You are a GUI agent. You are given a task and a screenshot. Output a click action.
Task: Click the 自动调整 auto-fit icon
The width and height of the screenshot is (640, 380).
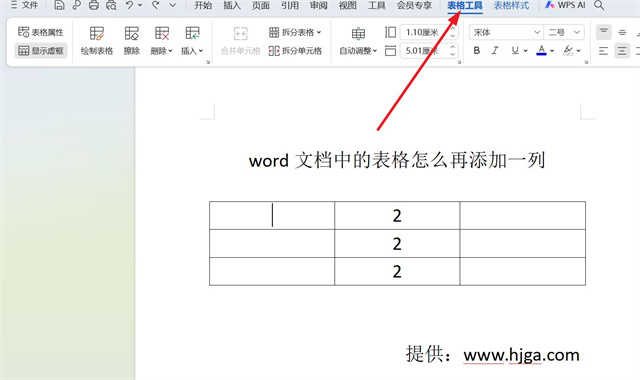coord(358,33)
